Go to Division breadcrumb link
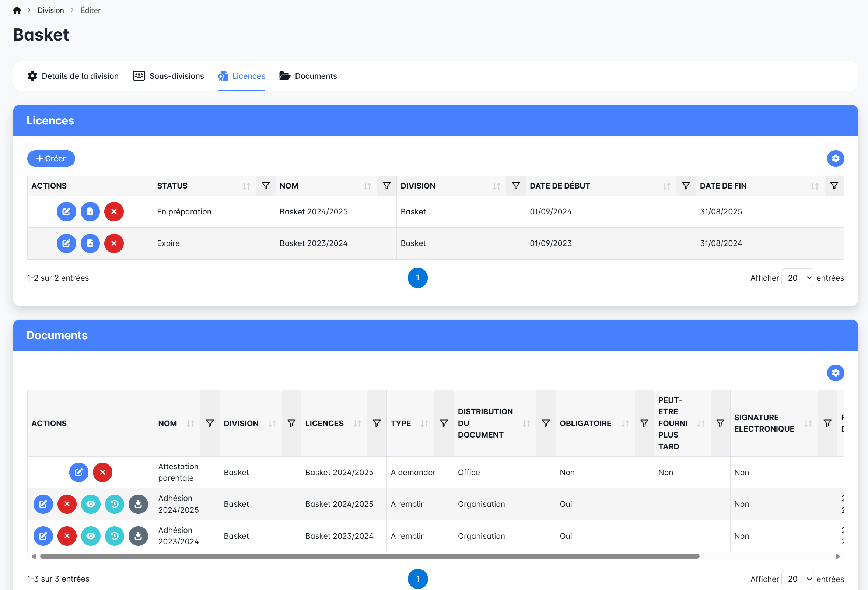Image resolution: width=868 pixels, height=590 pixels. [x=51, y=10]
